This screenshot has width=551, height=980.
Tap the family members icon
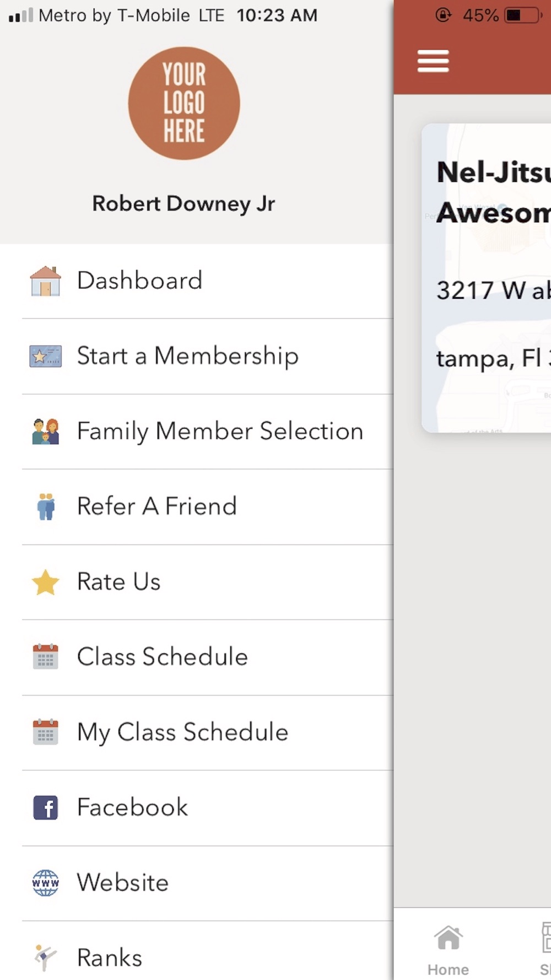tap(45, 432)
